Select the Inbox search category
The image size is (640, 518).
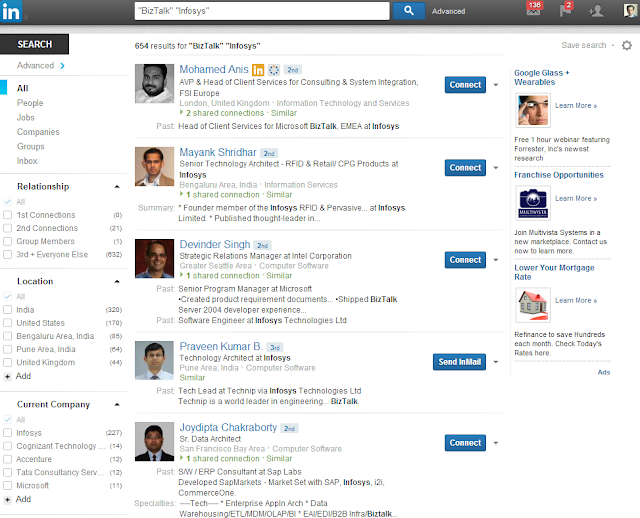tap(27, 161)
